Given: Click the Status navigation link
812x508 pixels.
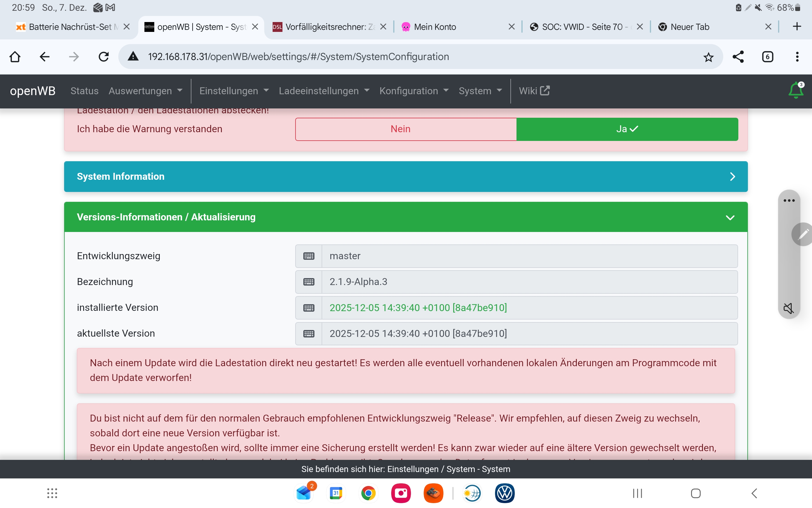Looking at the screenshot, I should pos(84,91).
